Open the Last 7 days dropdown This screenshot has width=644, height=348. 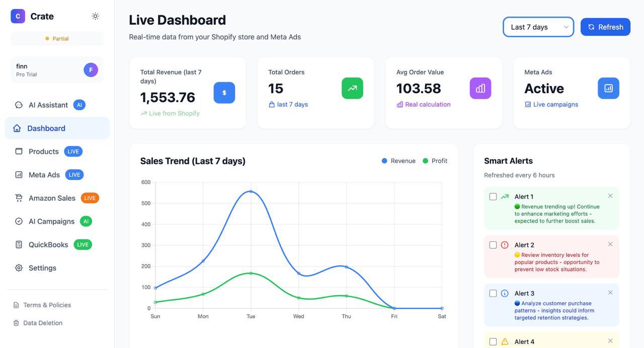tap(538, 27)
